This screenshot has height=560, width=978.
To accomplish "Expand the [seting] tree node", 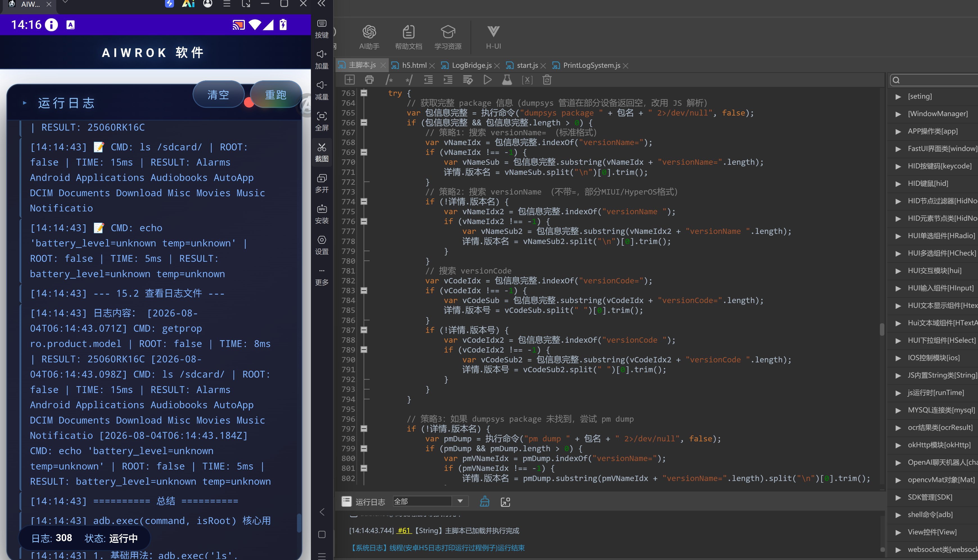I will click(x=898, y=96).
